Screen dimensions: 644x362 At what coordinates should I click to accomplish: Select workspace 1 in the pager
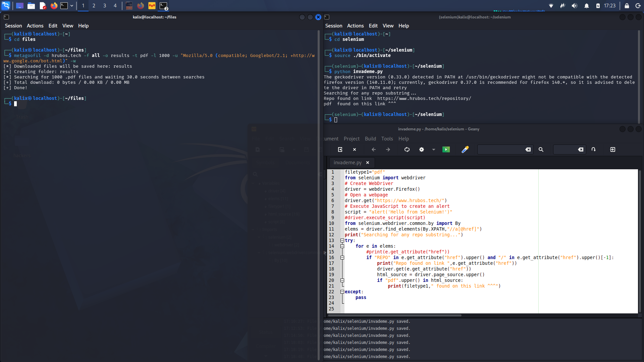click(x=83, y=6)
